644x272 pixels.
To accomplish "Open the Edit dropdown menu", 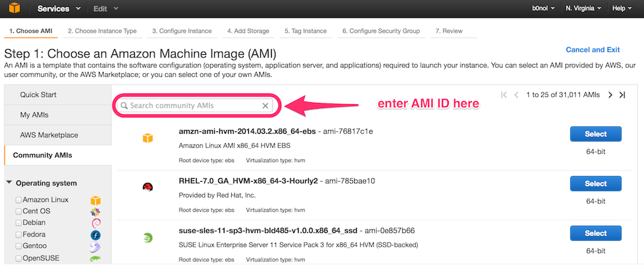I will click(x=106, y=9).
